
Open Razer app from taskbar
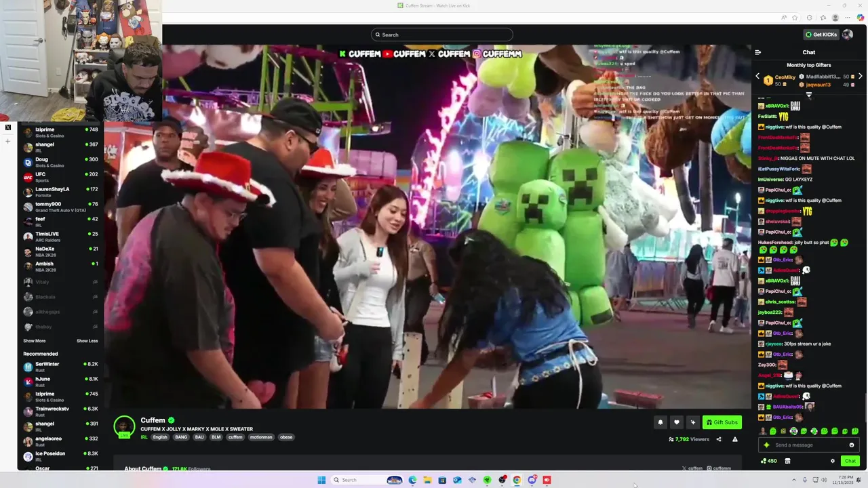click(487, 480)
